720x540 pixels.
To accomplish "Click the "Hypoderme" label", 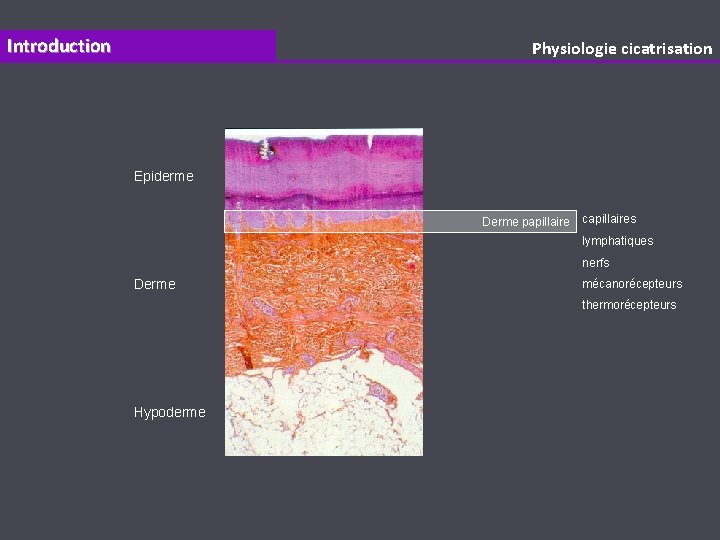I will pyautogui.click(x=169, y=412).
